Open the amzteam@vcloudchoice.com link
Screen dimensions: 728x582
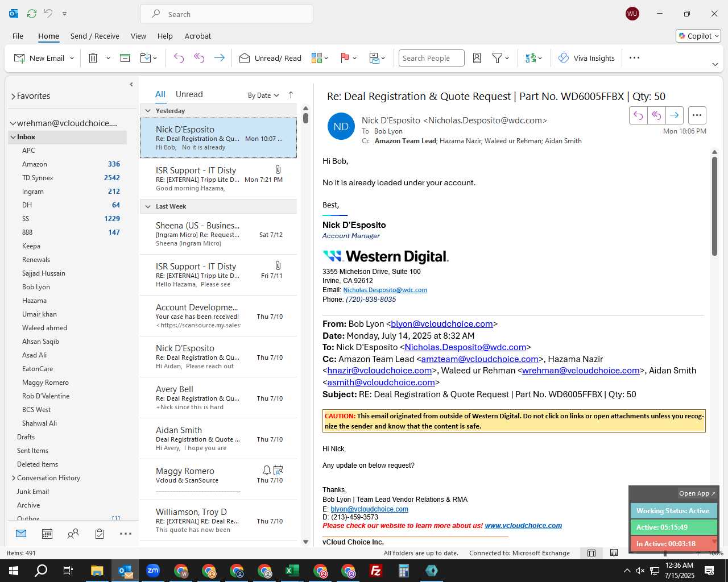tap(479, 359)
